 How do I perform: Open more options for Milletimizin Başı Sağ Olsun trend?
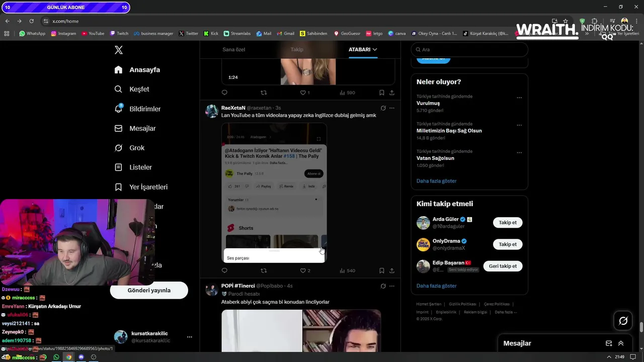(x=519, y=125)
